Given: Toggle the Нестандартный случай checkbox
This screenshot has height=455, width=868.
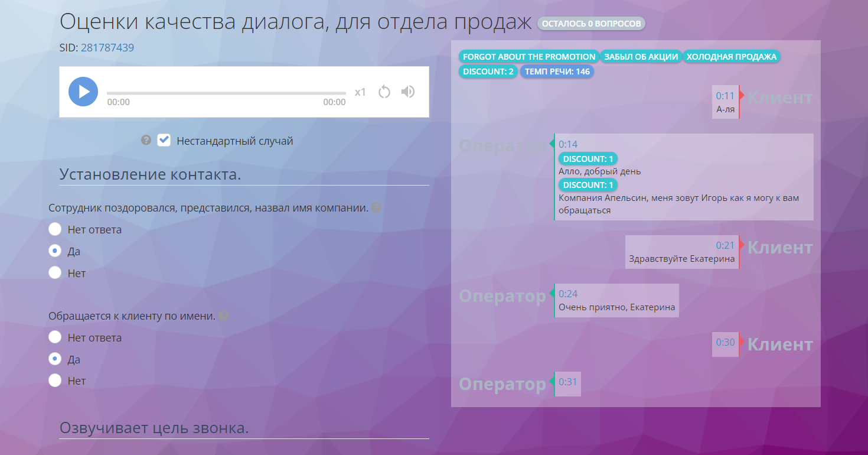Looking at the screenshot, I should [164, 141].
